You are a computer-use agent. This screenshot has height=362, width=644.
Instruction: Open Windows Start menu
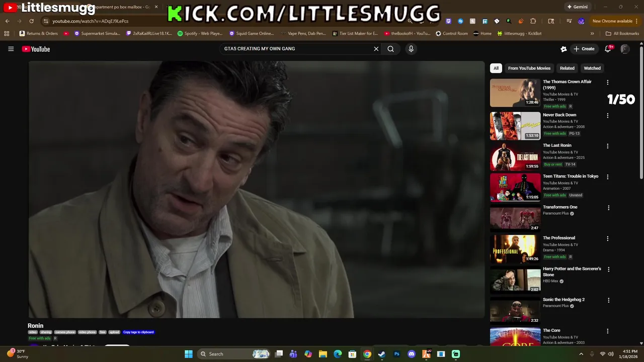point(189,354)
